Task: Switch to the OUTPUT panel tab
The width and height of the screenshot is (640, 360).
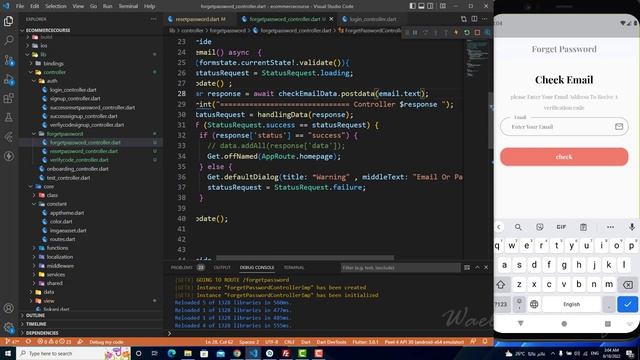Action: 222,267
